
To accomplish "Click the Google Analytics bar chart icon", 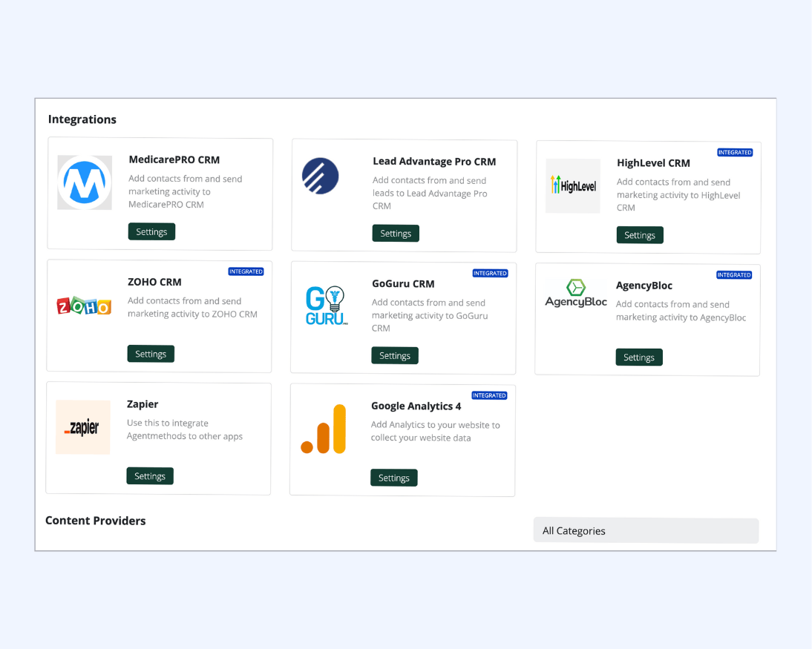I will 324,429.
